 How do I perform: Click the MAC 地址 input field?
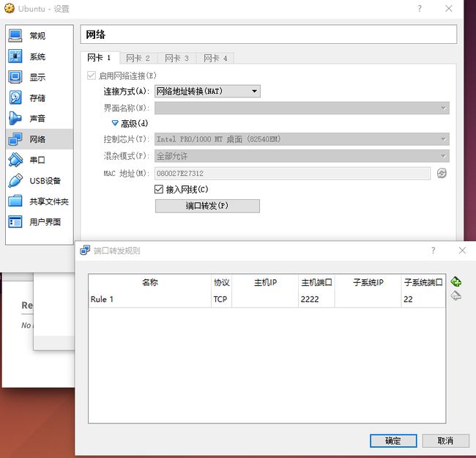pos(292,173)
